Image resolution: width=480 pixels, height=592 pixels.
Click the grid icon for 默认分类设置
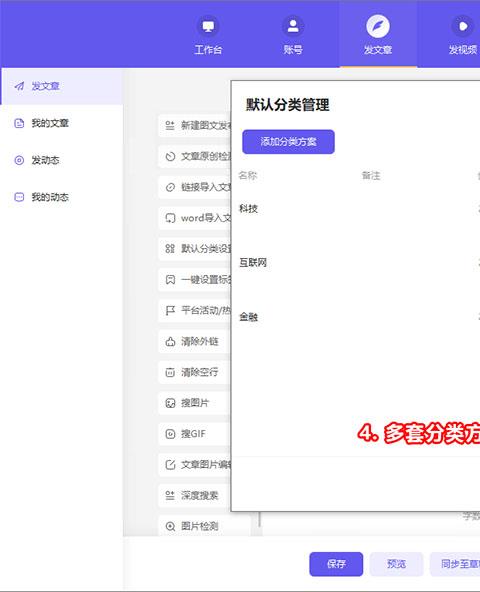170,249
